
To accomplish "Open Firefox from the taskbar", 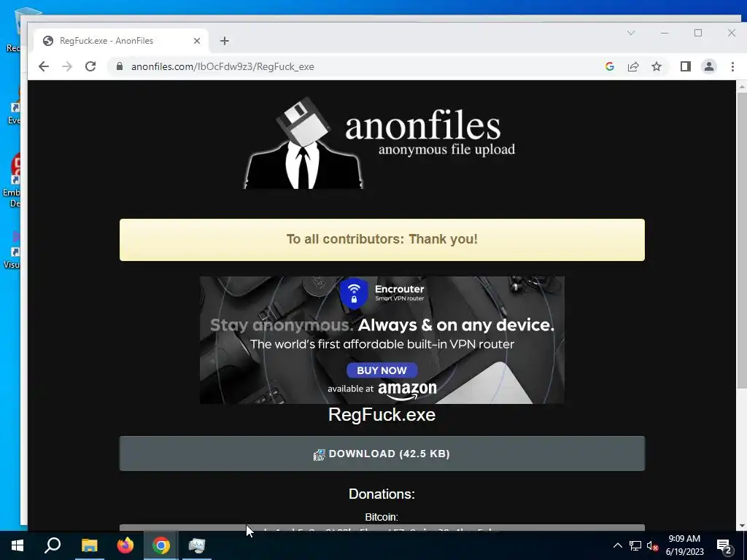I will 125,545.
